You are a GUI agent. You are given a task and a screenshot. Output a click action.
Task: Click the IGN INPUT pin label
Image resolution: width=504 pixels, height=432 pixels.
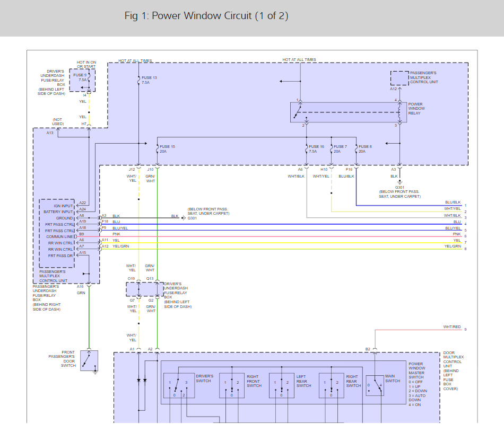63,206
